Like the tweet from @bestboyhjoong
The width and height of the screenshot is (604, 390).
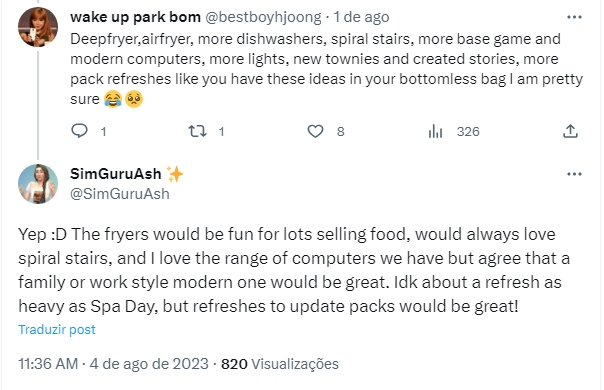point(315,131)
